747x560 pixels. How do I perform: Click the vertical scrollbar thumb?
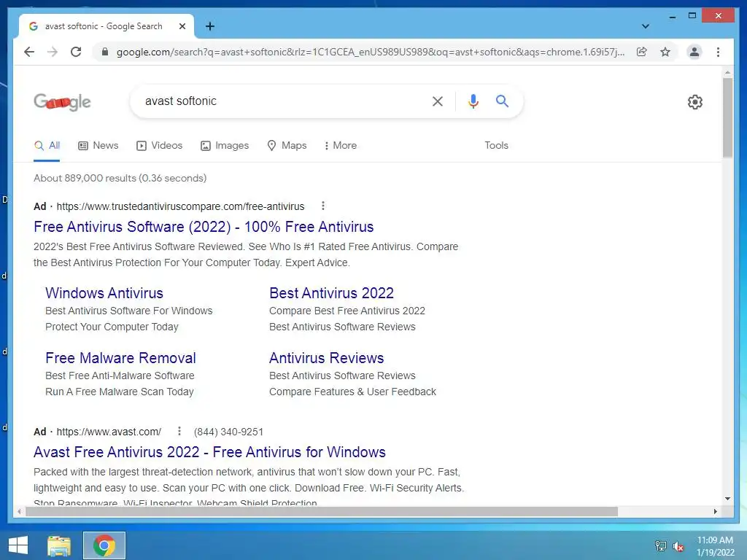pos(727,117)
